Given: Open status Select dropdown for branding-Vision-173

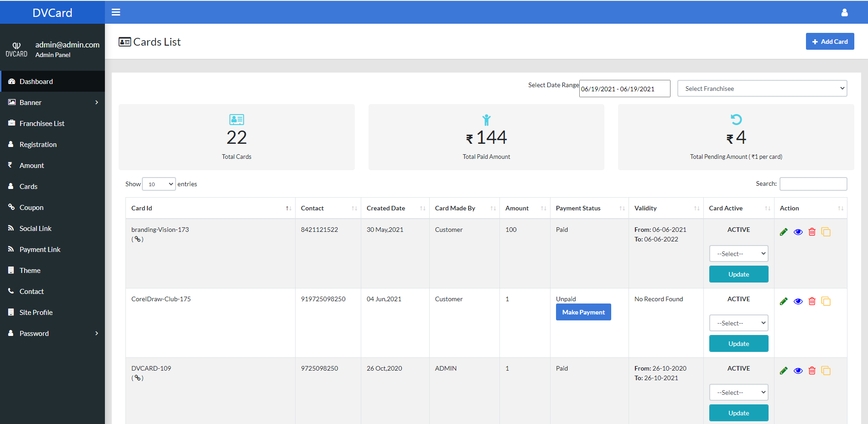Looking at the screenshot, I should click(x=738, y=254).
